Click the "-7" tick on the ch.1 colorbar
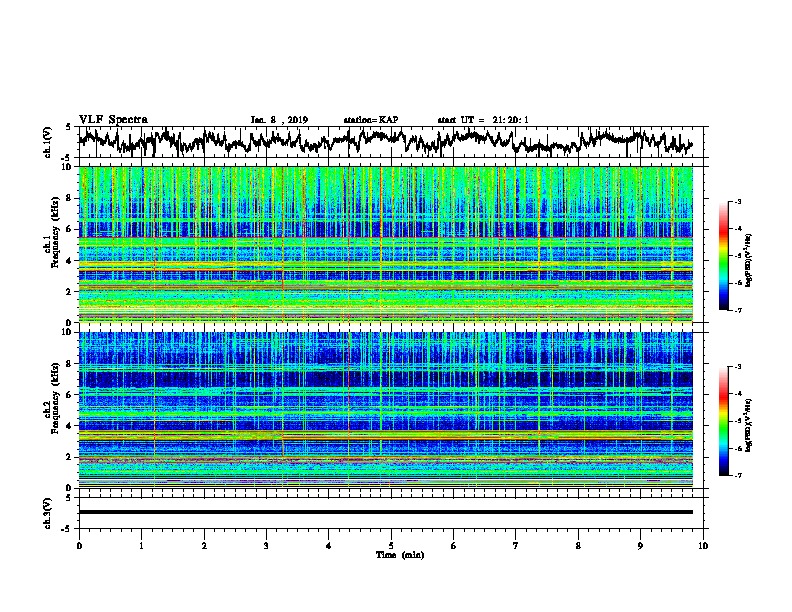Image resolution: width=792 pixels, height=612 pixels. [x=738, y=310]
